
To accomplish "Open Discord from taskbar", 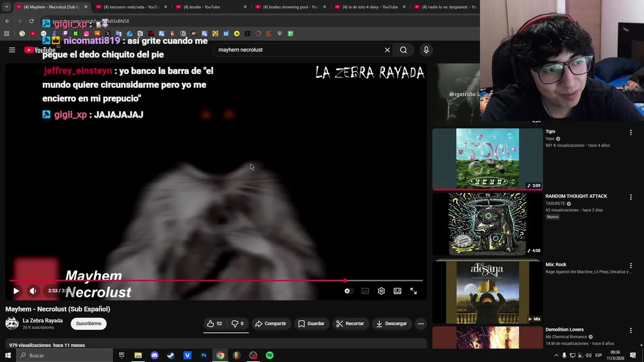I will pos(154,355).
